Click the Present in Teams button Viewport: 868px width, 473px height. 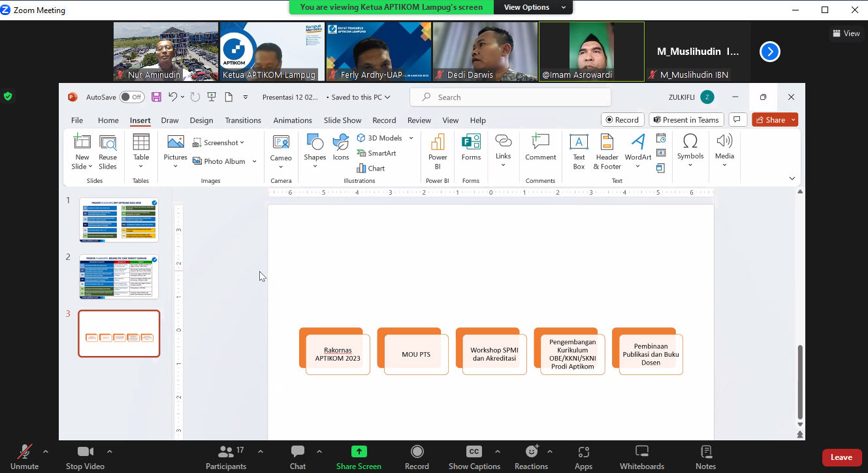click(x=685, y=120)
